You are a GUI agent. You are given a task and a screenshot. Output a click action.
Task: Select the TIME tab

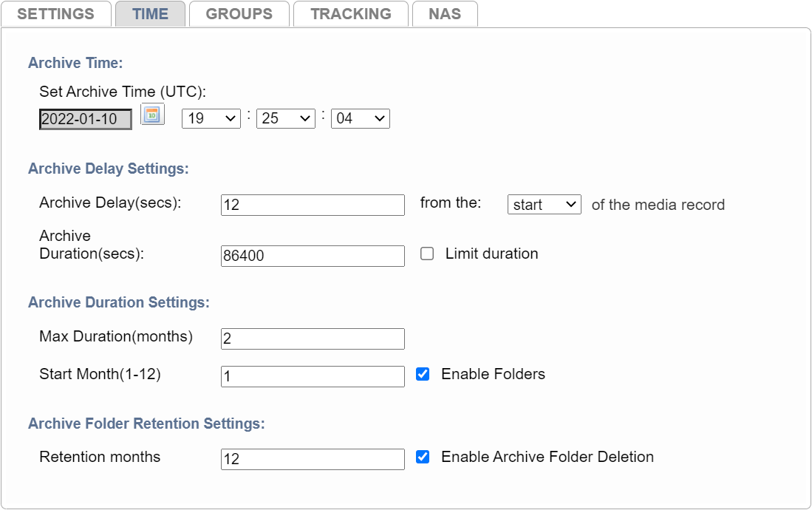point(150,14)
